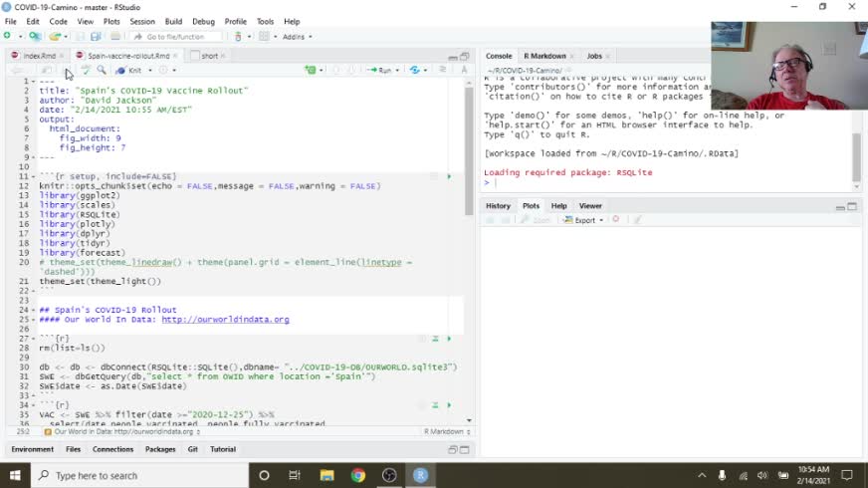Switch to the index.Rmd tab

pyautogui.click(x=39, y=56)
